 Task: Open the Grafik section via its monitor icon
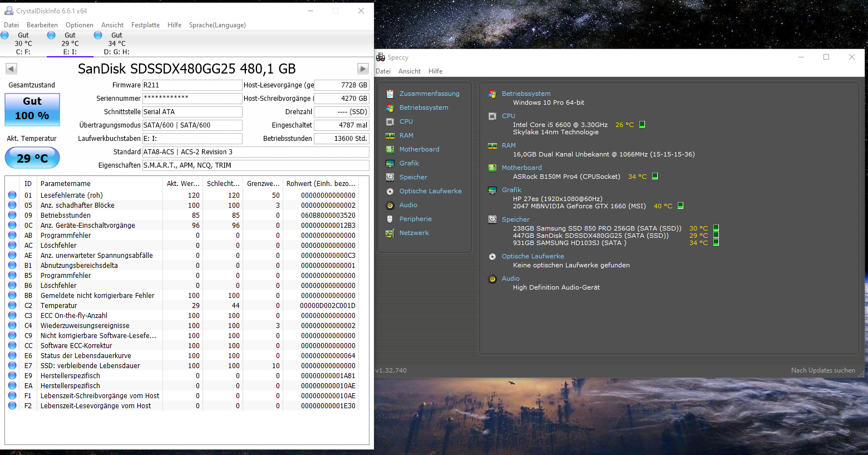389,163
